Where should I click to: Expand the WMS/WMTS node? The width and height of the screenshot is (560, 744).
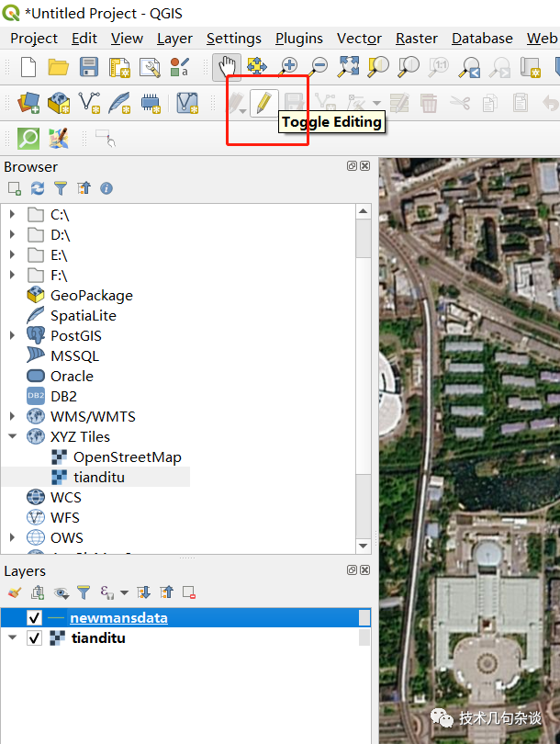click(12, 416)
